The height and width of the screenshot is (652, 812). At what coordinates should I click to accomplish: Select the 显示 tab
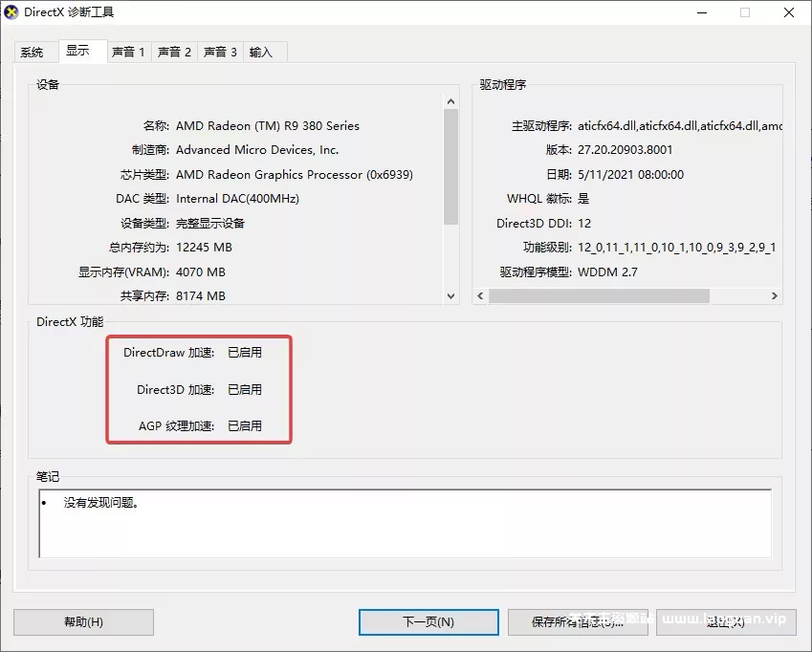[81, 52]
